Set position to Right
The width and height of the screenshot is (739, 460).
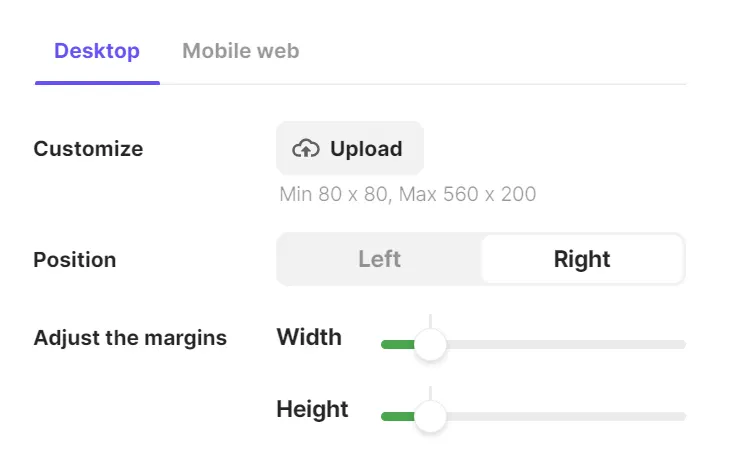[x=582, y=260]
